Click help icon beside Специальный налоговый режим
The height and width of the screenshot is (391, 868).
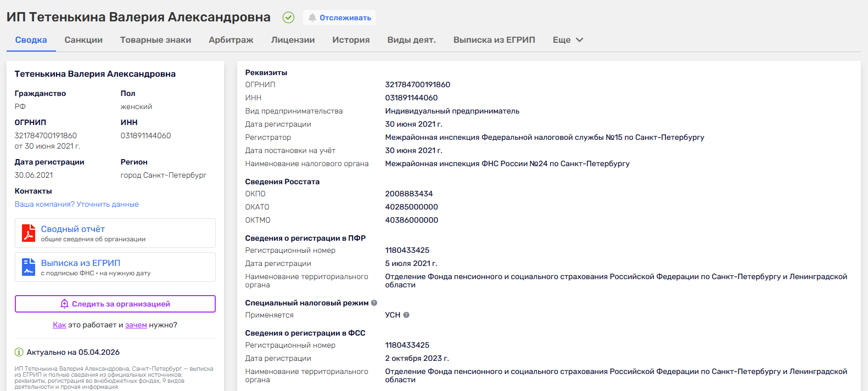(374, 303)
